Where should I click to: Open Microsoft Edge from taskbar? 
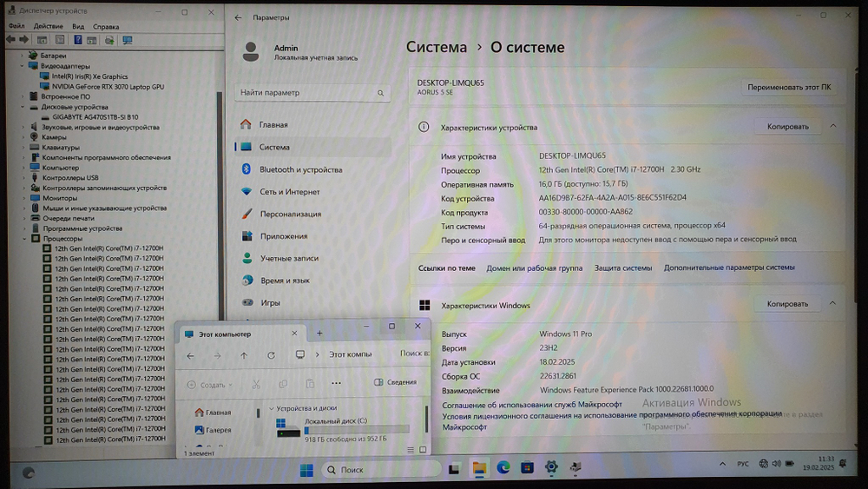click(503, 468)
